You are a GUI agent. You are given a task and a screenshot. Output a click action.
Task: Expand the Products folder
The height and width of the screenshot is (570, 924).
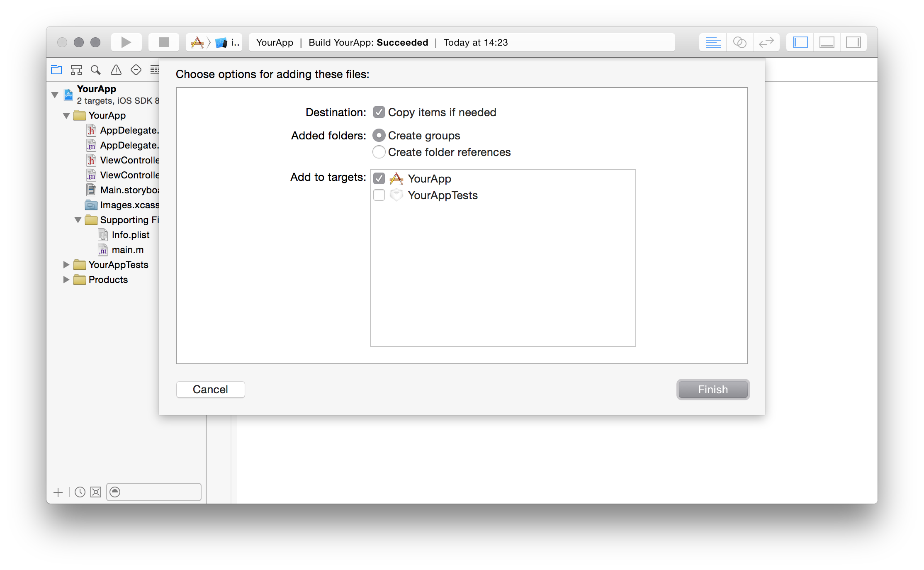point(66,280)
